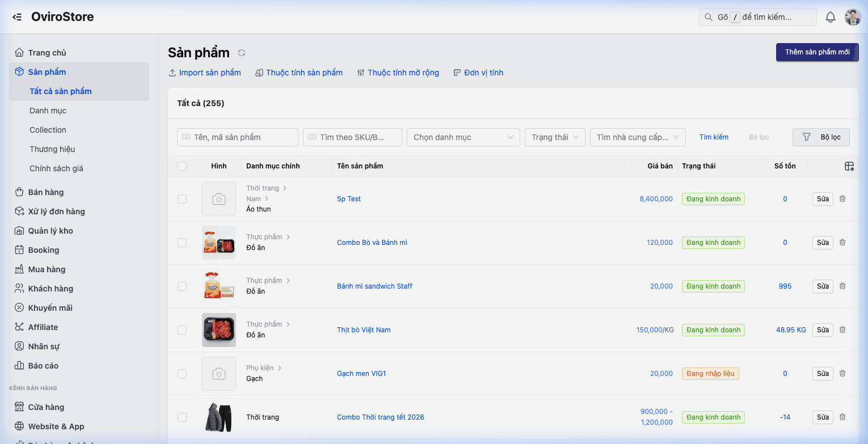Select the checkbox next to Thịt bò Việt Nam
Image resolution: width=868 pixels, height=444 pixels.
pyautogui.click(x=182, y=329)
